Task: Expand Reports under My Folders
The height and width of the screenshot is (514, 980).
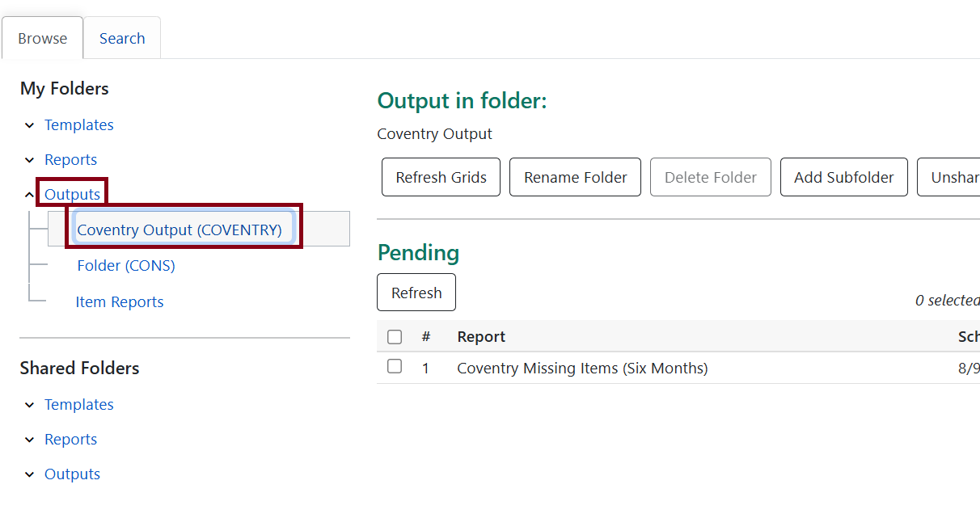Action: click(30, 159)
